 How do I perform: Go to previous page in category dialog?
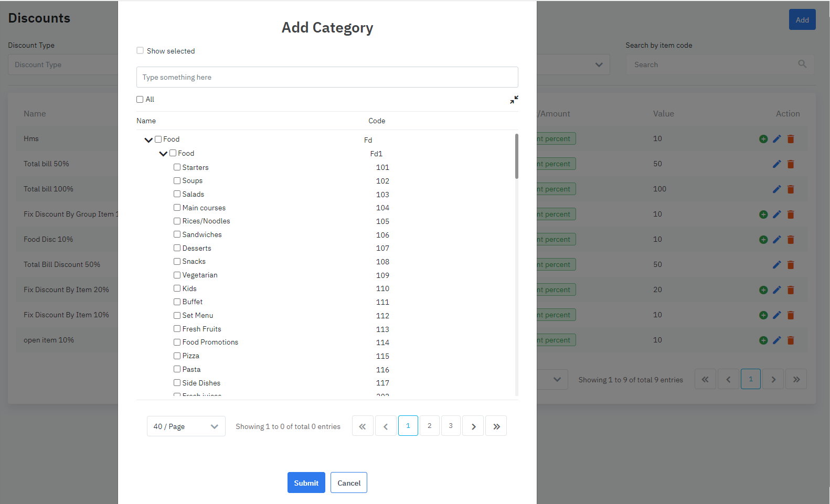(386, 426)
